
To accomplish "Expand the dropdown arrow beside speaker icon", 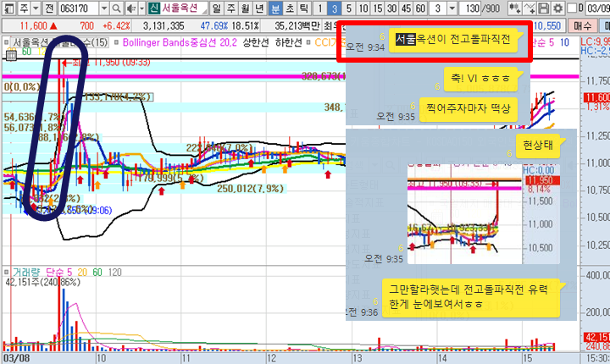I will click(141, 8).
